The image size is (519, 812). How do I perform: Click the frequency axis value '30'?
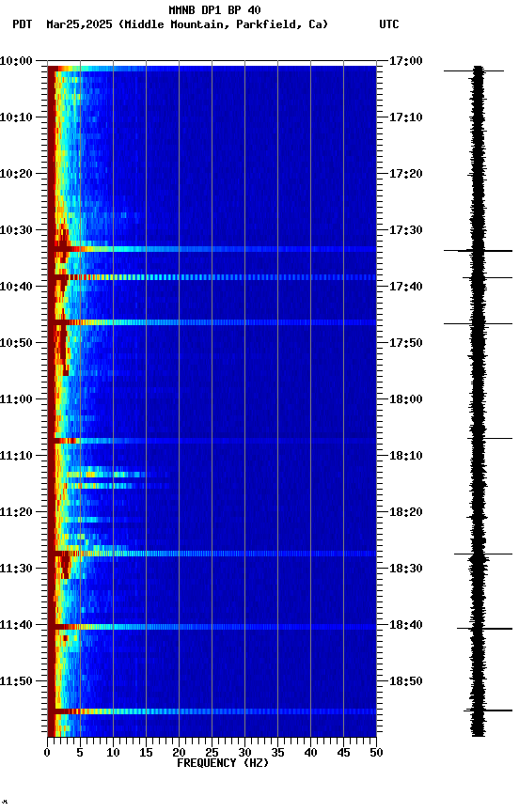click(x=244, y=753)
